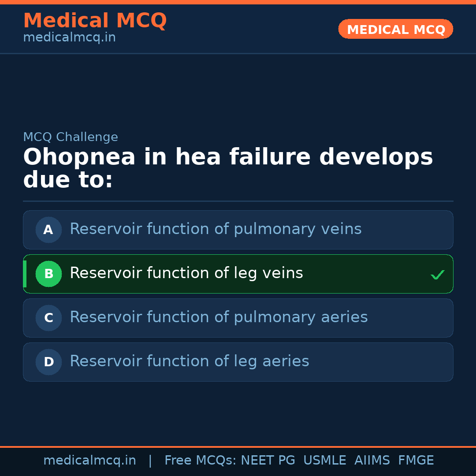Screen dimensions: 476x476
Task: Click the green B circle icon
Action: [x=48, y=274]
